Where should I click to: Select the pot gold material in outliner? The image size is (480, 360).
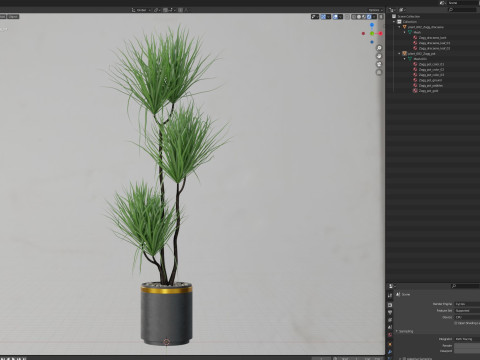point(428,91)
